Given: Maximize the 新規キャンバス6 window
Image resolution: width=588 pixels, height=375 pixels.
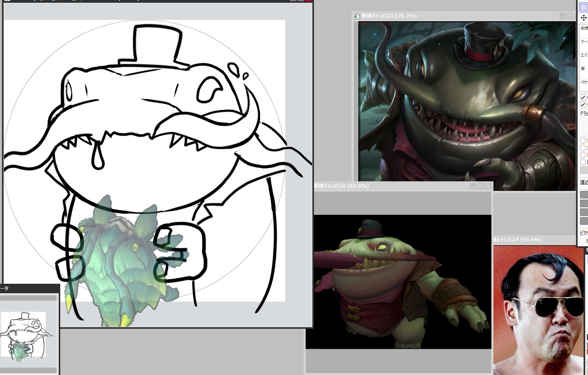Looking at the screenshot, I should [x=480, y=186].
